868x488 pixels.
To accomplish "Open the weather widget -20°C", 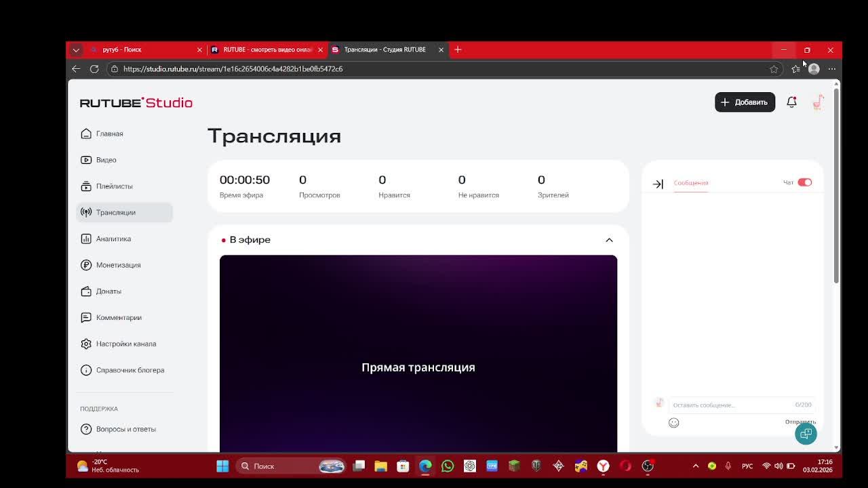I will 108,466.
